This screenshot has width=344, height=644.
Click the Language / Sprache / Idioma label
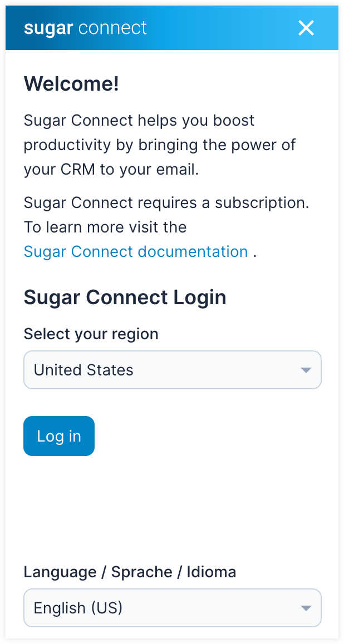pyautogui.click(x=130, y=572)
